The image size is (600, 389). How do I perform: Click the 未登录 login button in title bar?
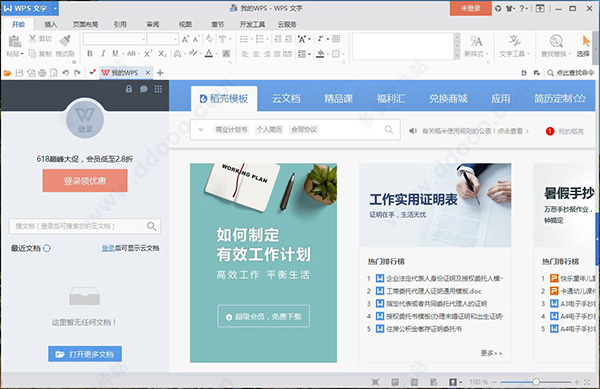[x=471, y=8]
